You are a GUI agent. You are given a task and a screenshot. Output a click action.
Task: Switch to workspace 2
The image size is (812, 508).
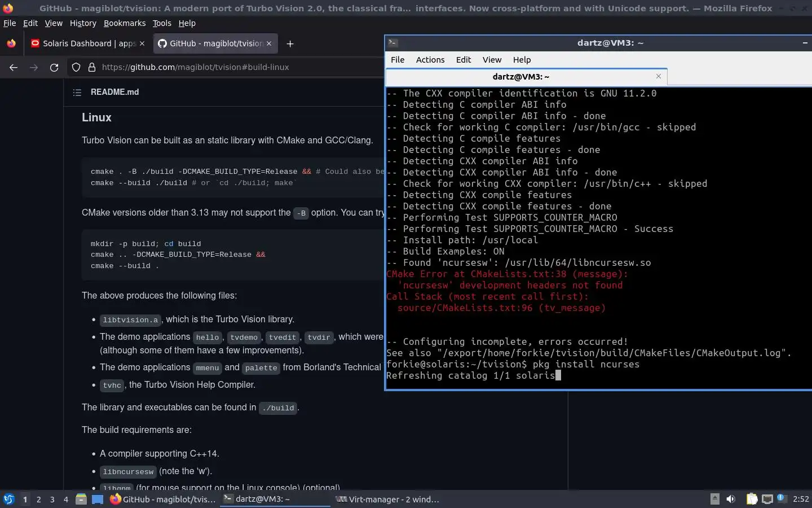tap(38, 500)
